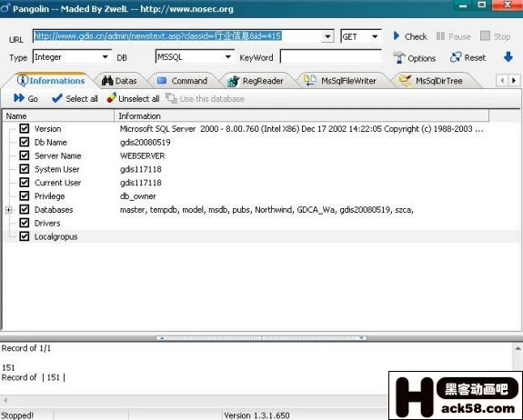Click the log pane scroll up arrow
The height and width of the screenshot is (420, 523).
tap(518, 348)
